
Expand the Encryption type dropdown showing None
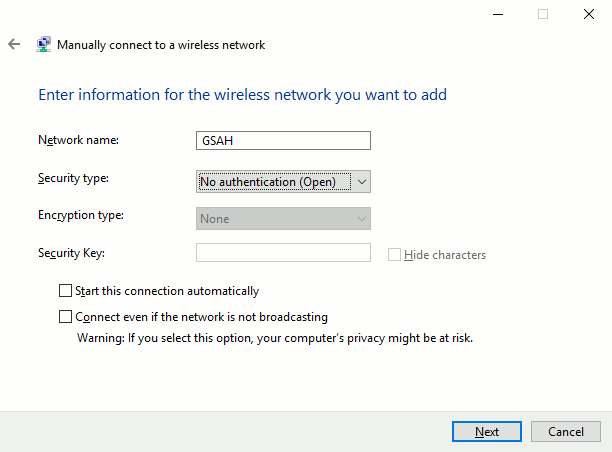283,218
